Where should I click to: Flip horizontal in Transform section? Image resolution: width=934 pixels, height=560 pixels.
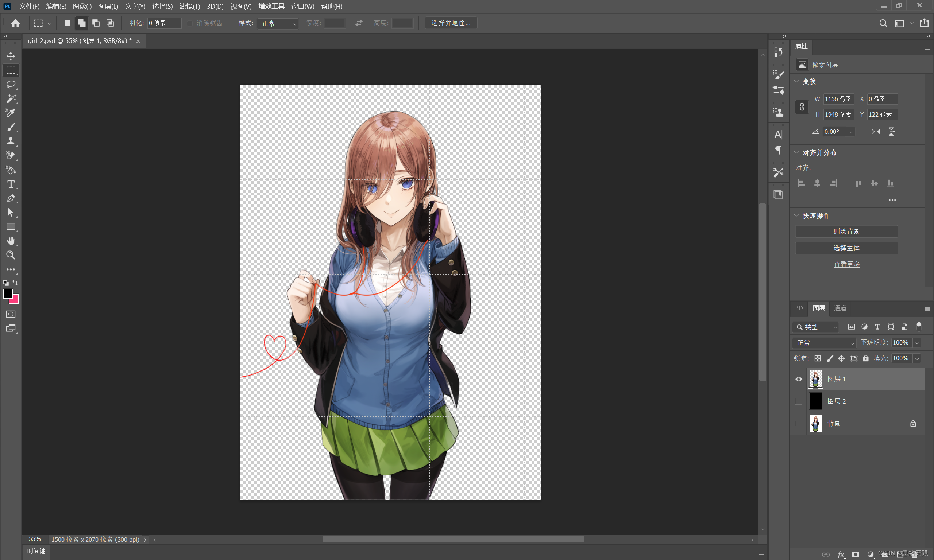(x=876, y=132)
